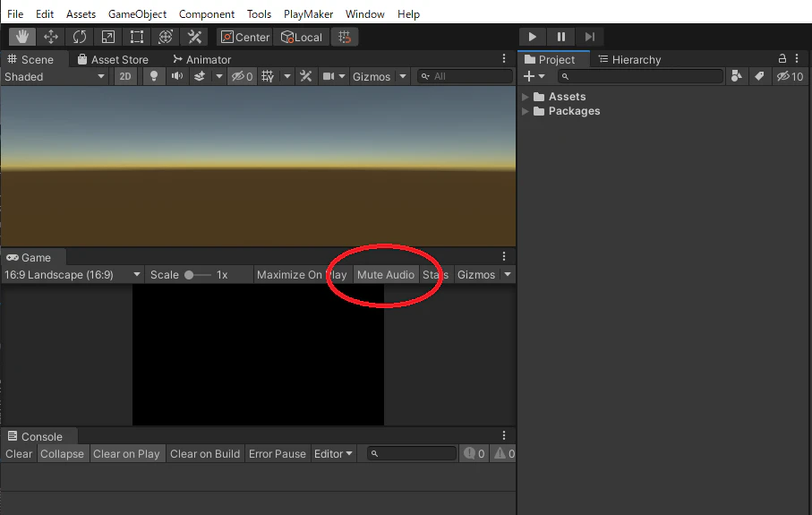
Task: Open custom editor tools in main toolbar
Action: click(194, 37)
